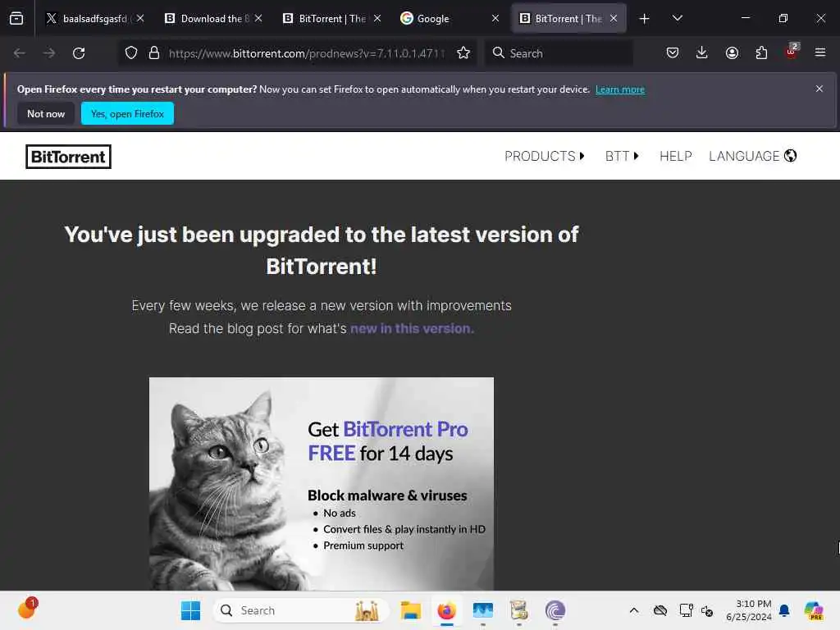The image size is (840, 630).
Task: Click Firefox icon in taskbar
Action: click(447, 610)
